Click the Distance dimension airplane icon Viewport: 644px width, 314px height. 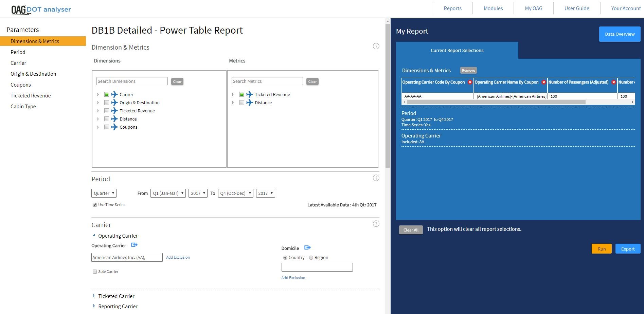(114, 119)
